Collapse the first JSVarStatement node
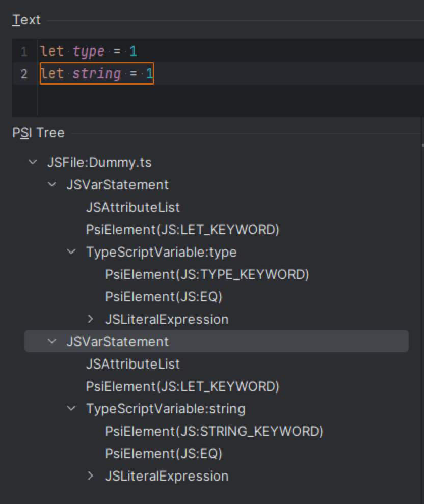Screen dimensions: 424x504 51,185
